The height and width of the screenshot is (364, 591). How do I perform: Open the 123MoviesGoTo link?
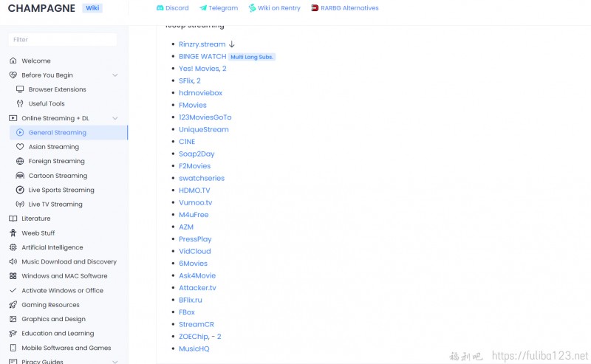pyautogui.click(x=205, y=117)
